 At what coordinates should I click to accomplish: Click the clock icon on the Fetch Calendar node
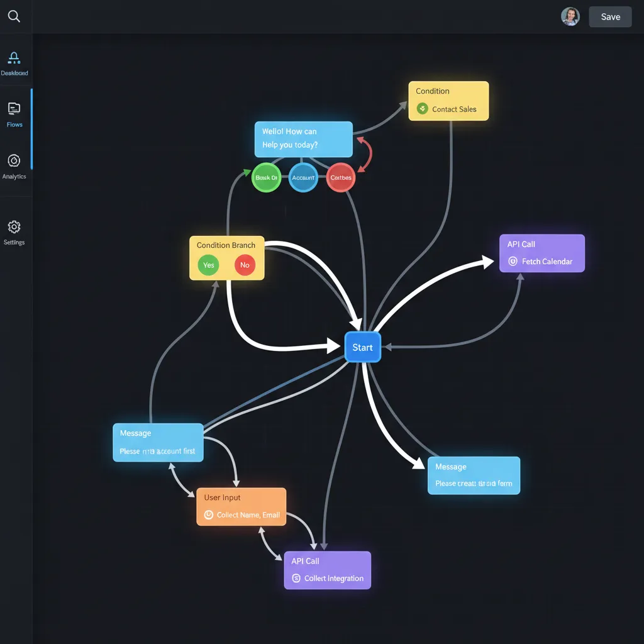tap(513, 260)
